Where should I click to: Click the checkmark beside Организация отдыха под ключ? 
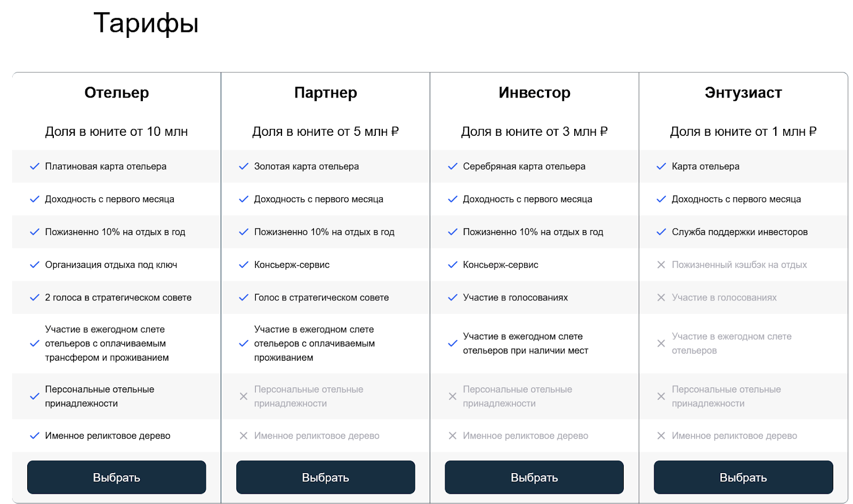[35, 265]
